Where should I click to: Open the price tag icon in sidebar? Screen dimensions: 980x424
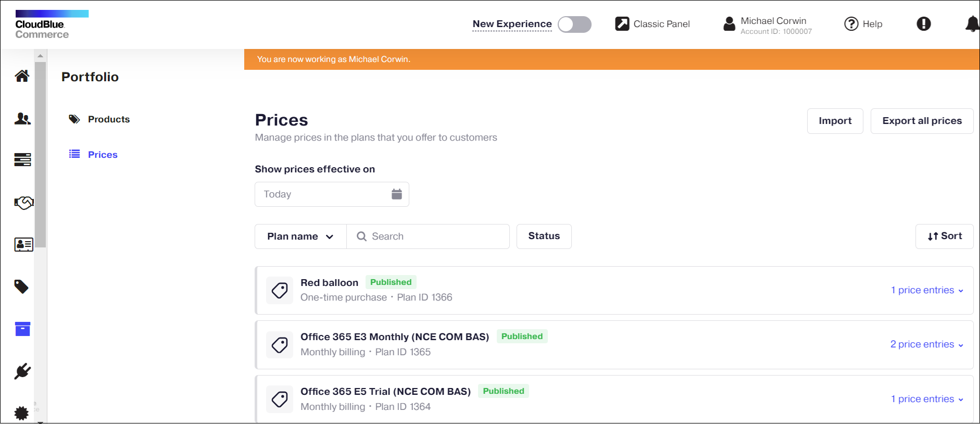click(21, 286)
